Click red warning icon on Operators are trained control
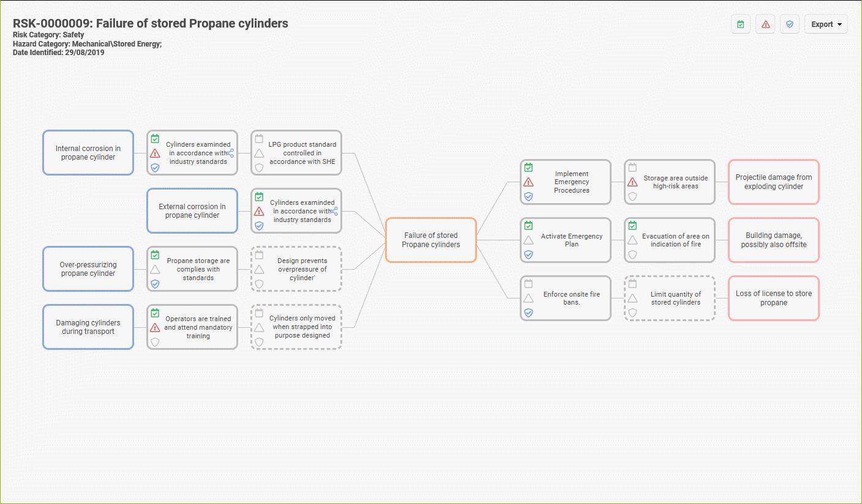 (x=155, y=327)
